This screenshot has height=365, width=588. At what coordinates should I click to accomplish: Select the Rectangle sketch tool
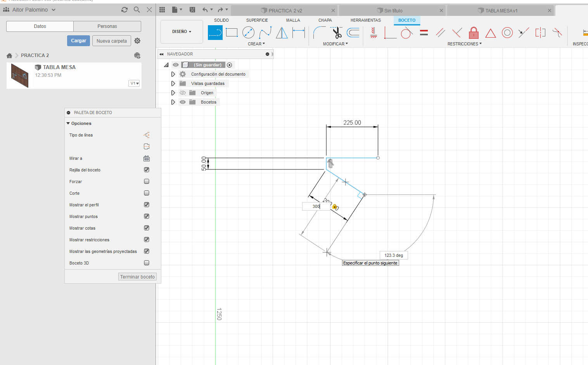232,33
